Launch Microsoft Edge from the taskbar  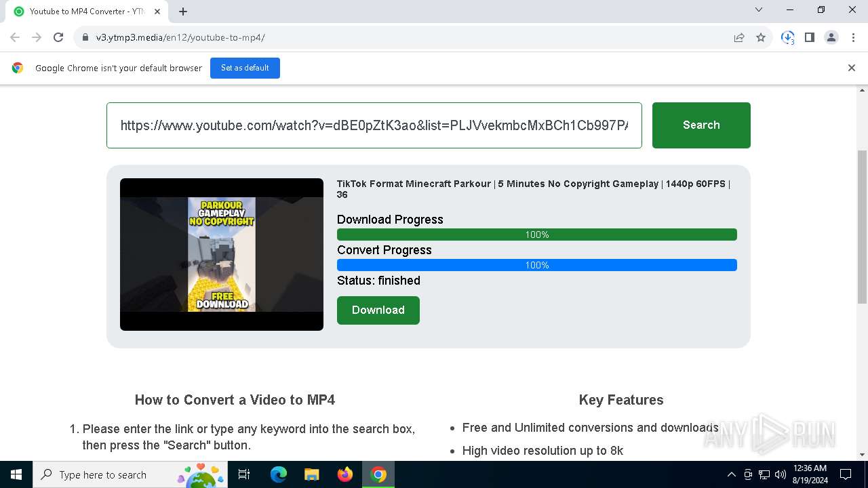(x=279, y=474)
